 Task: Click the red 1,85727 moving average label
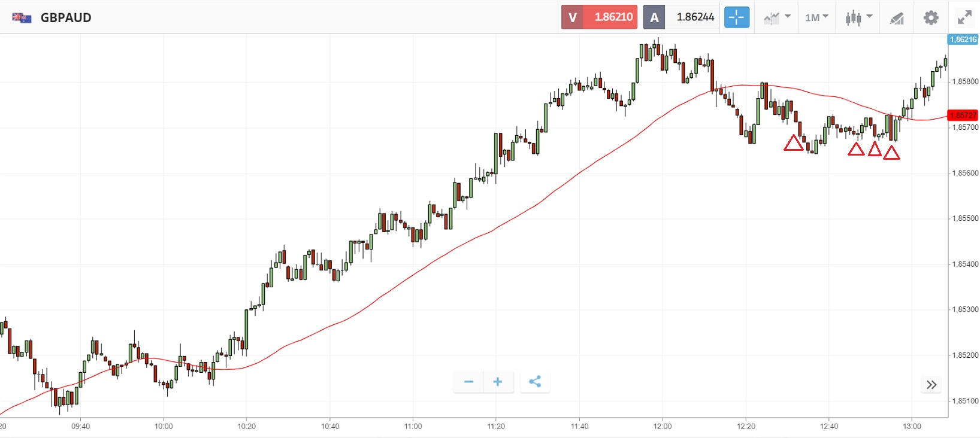click(963, 115)
